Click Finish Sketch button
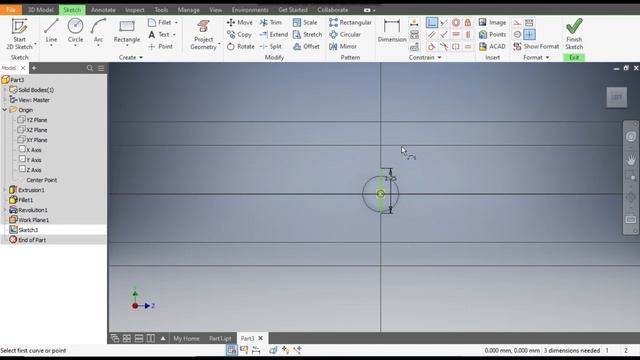 [574, 34]
